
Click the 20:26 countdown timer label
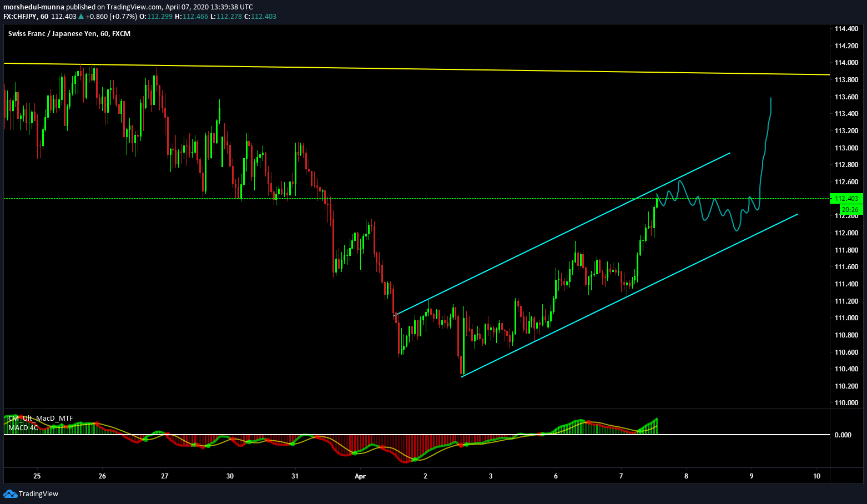click(x=850, y=210)
